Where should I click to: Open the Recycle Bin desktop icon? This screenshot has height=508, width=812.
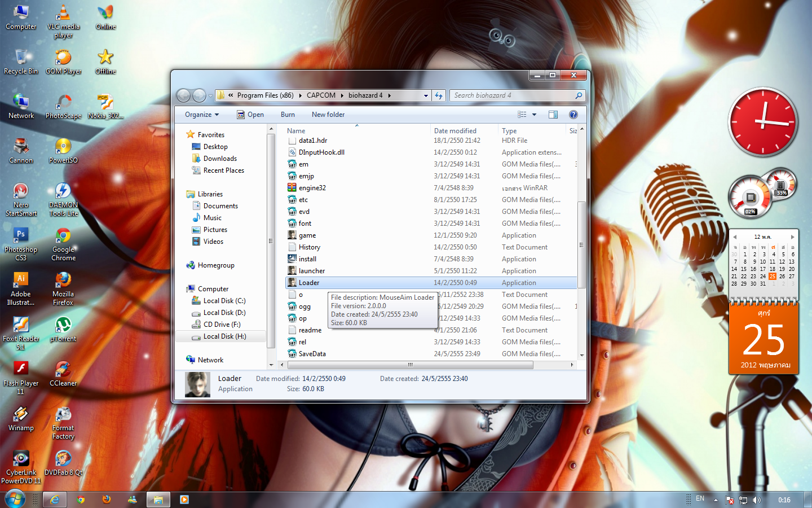(x=21, y=62)
